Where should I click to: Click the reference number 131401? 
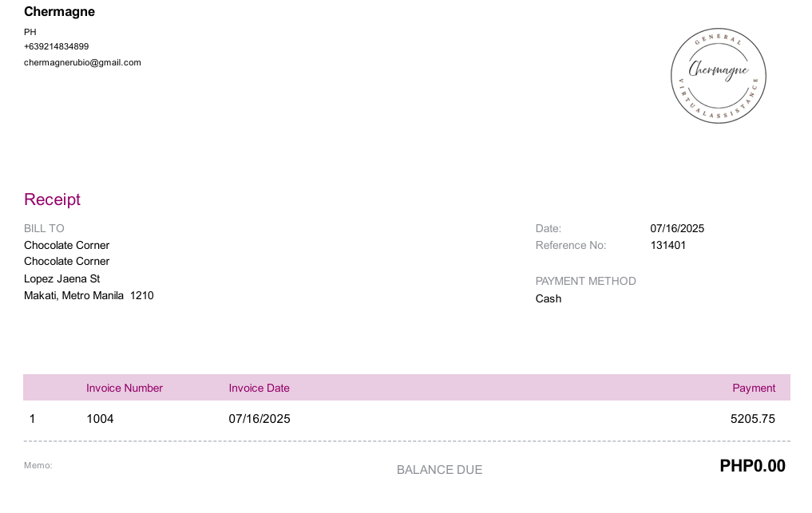point(668,246)
